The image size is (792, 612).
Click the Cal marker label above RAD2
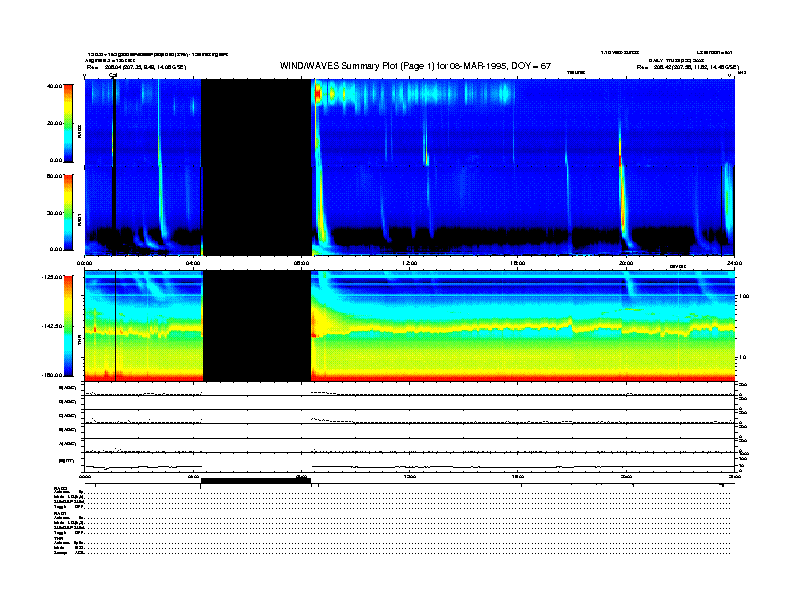click(113, 75)
